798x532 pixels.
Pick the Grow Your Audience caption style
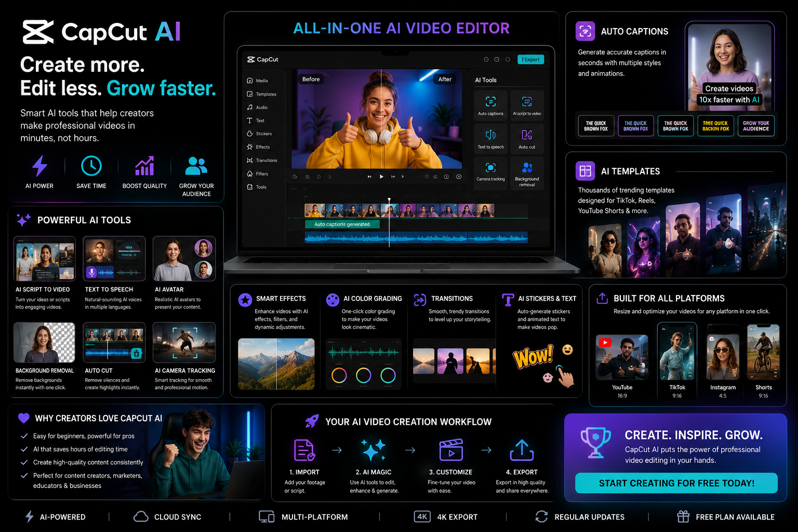click(x=756, y=126)
